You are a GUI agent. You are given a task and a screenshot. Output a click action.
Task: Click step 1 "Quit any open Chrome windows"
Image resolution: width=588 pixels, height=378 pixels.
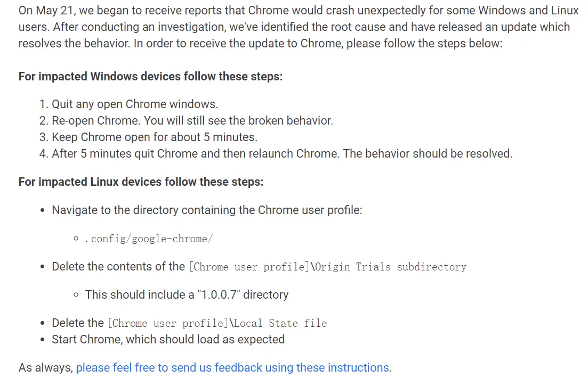(x=135, y=104)
